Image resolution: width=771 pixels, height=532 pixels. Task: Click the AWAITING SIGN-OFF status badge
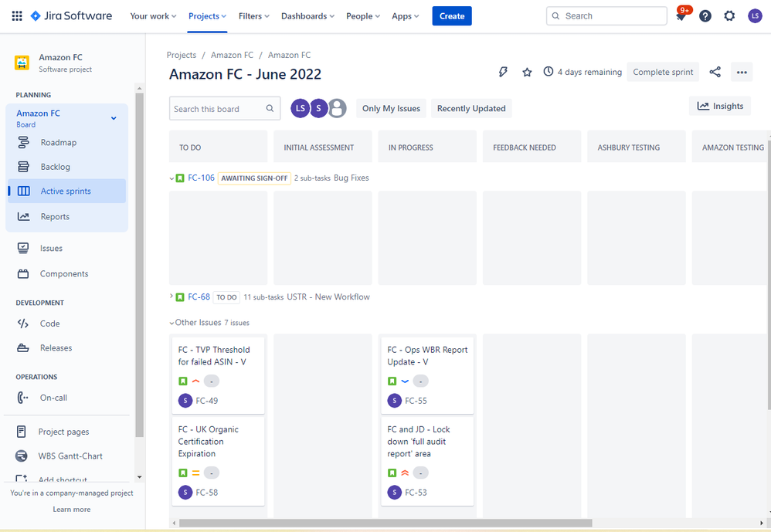(254, 178)
